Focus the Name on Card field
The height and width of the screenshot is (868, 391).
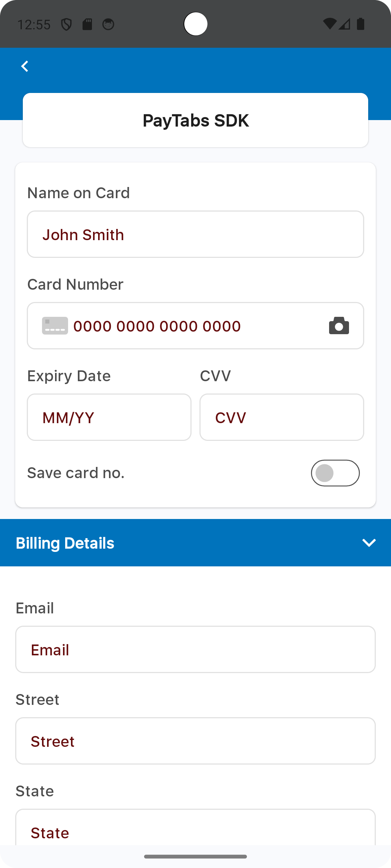pyautogui.click(x=195, y=234)
